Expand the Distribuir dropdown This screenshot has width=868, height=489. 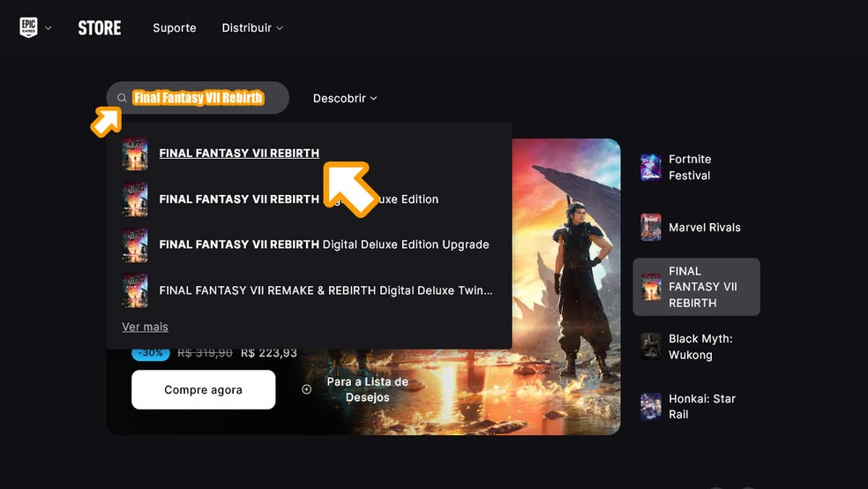tap(252, 27)
